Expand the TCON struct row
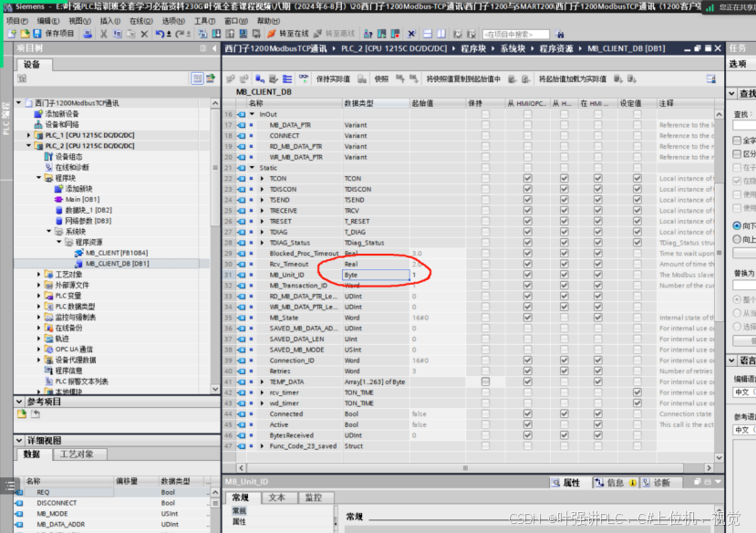The height and width of the screenshot is (533, 756). 263,179
